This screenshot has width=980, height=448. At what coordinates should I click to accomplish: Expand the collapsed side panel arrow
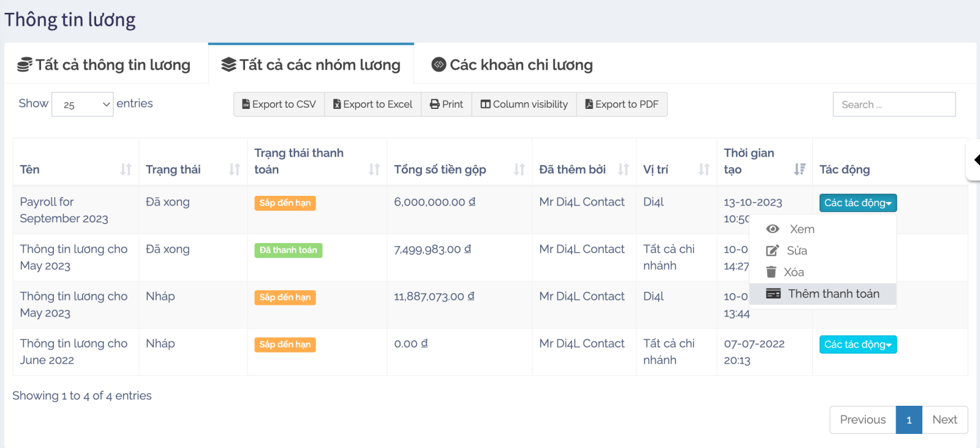coord(976,160)
